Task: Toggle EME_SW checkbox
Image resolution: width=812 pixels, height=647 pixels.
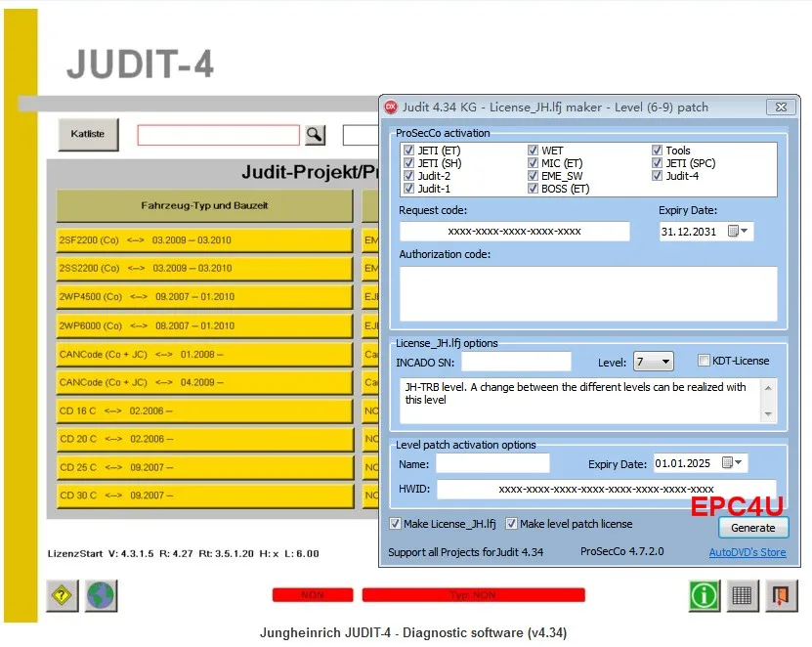Action: (533, 176)
